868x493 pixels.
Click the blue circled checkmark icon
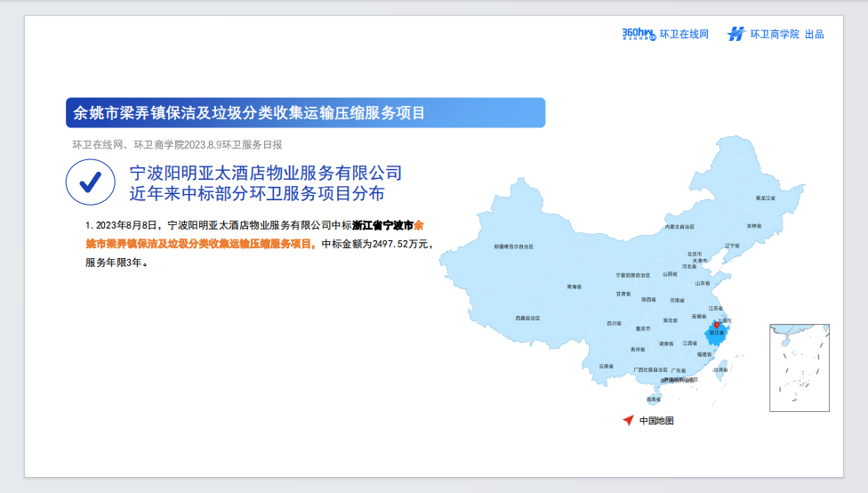[90, 182]
